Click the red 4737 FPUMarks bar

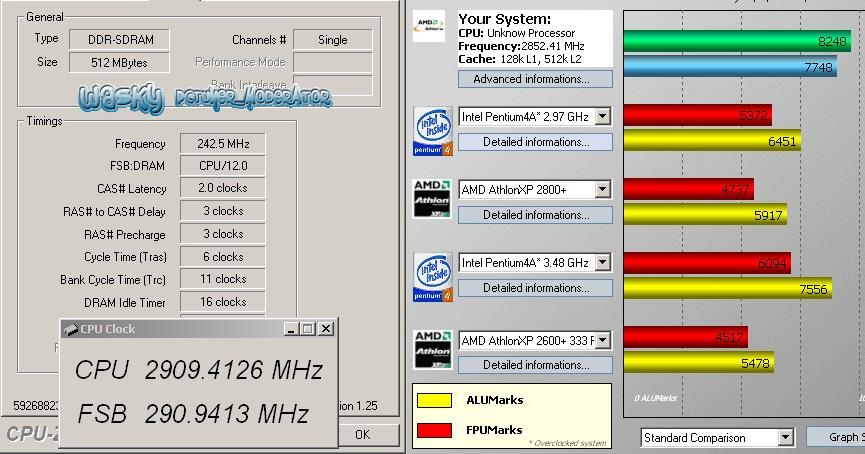tap(689, 189)
